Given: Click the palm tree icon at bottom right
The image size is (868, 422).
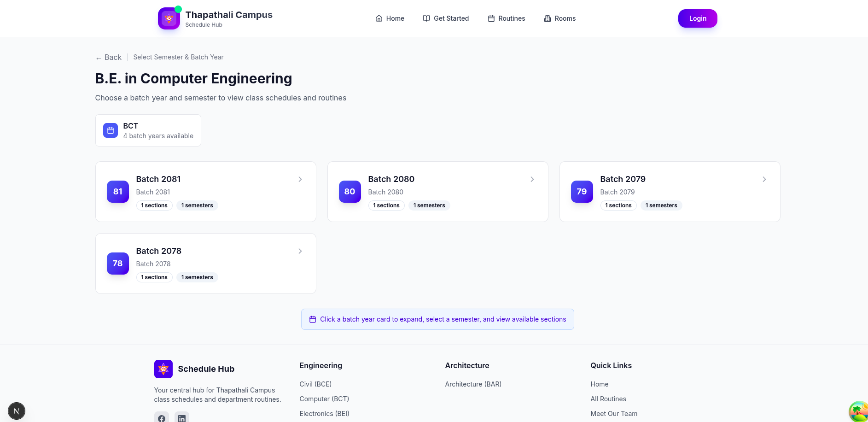Looking at the screenshot, I should point(859,411).
